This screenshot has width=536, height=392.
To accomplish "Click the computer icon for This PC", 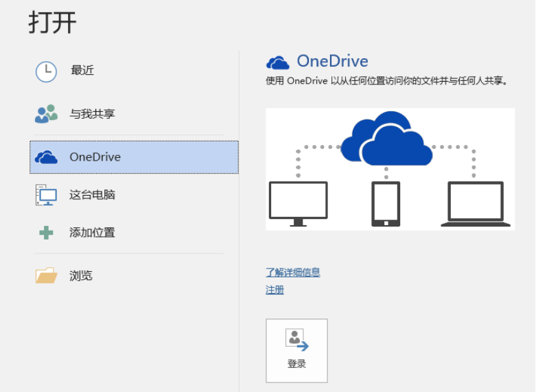I will (x=46, y=195).
